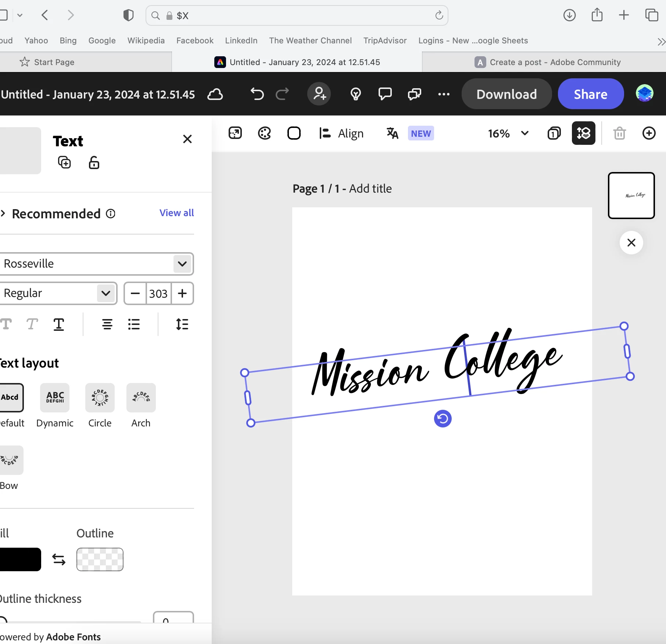666x644 pixels.
Task: Open the text alignment options
Action: pyautogui.click(x=107, y=324)
